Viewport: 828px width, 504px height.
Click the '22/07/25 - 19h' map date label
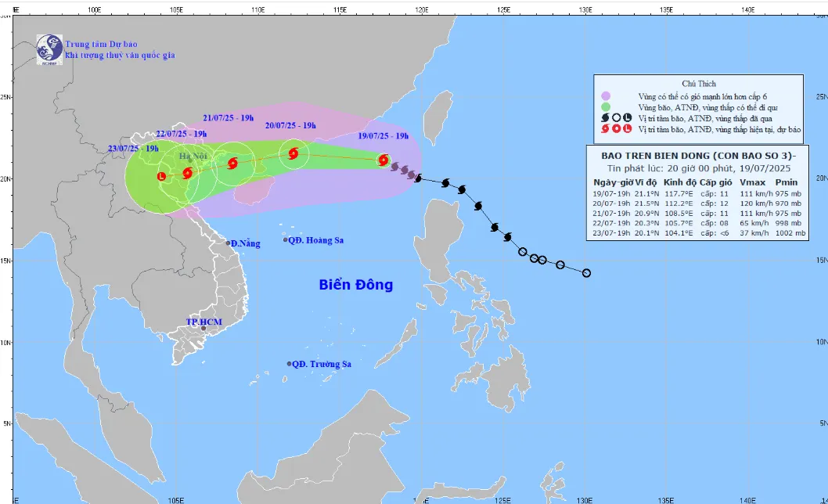[181, 134]
